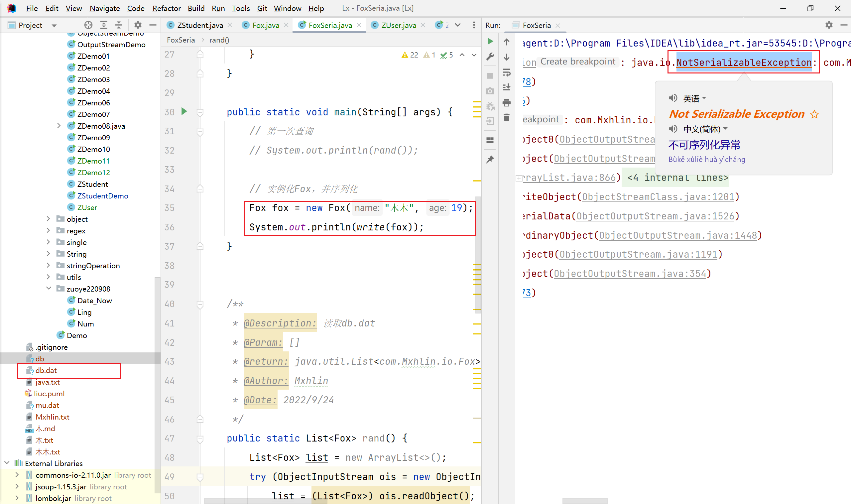Clear console output with trash icon
Image resolution: width=851 pixels, height=504 pixels.
(507, 117)
